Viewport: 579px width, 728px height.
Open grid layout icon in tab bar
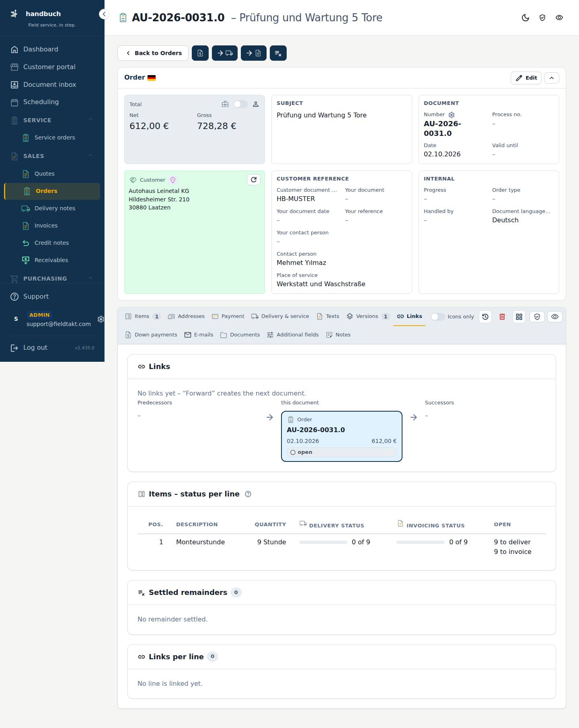coord(519,317)
